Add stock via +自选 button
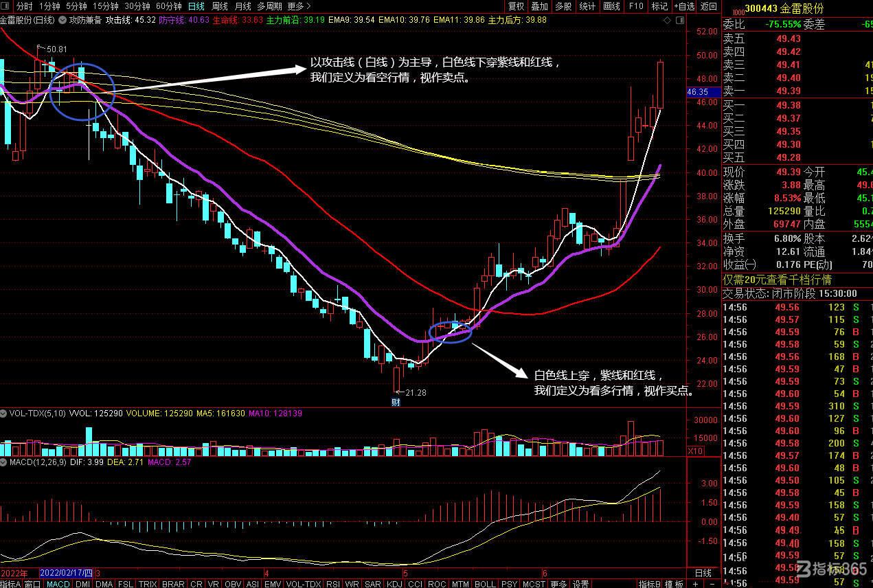Viewport: 873px width, 588px height. (x=684, y=6)
